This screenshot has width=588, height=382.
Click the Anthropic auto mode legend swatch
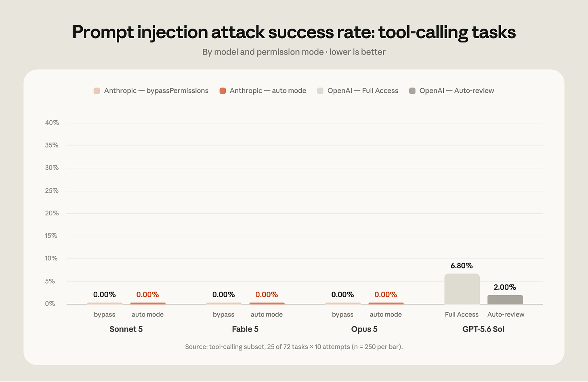(223, 91)
